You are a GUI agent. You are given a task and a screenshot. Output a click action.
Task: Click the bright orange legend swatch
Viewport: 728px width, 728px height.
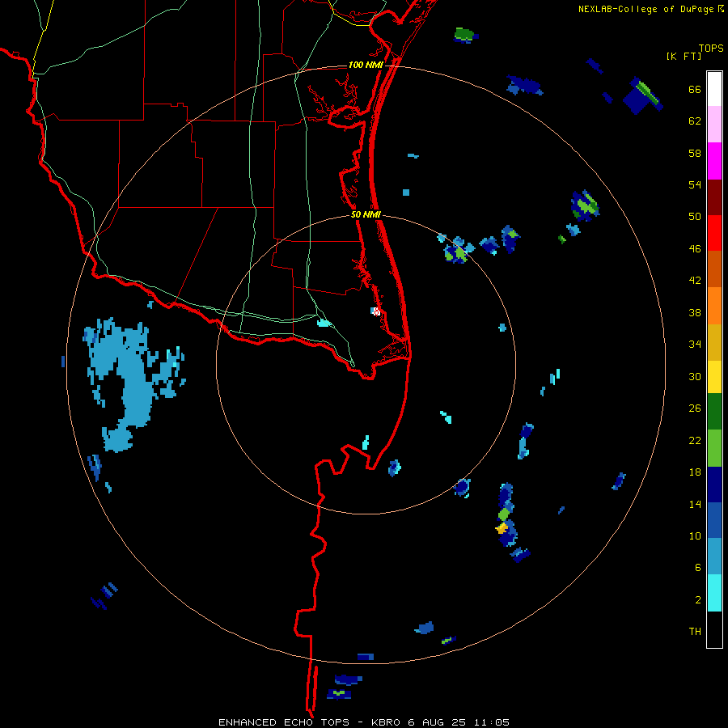point(714,306)
